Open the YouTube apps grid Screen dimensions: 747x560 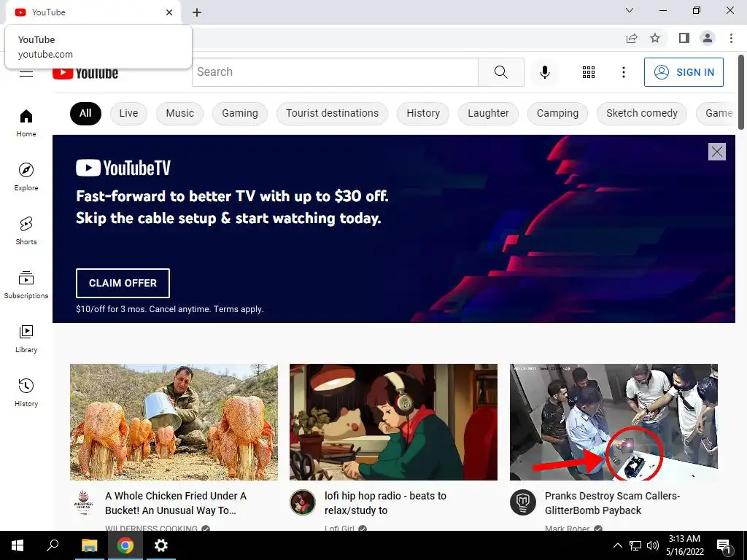click(589, 72)
